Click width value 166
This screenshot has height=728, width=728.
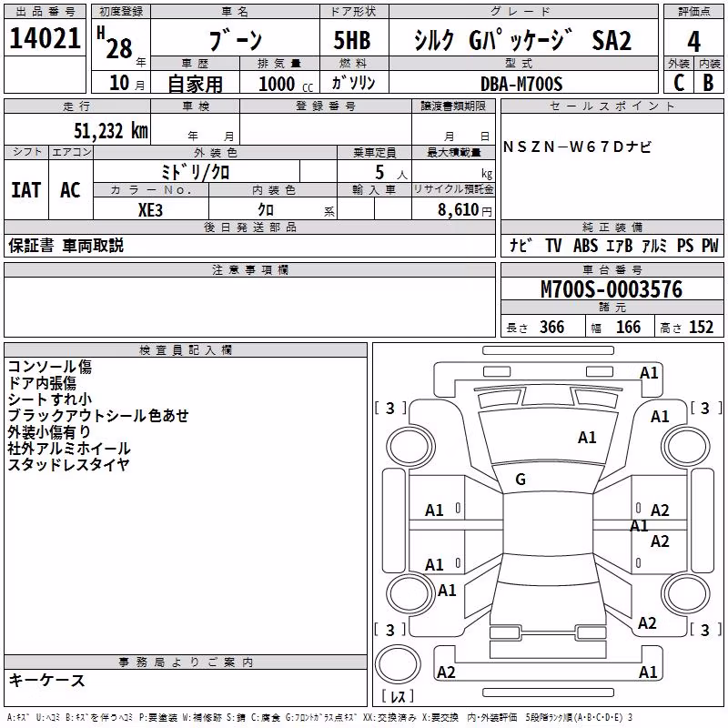pos(628,328)
